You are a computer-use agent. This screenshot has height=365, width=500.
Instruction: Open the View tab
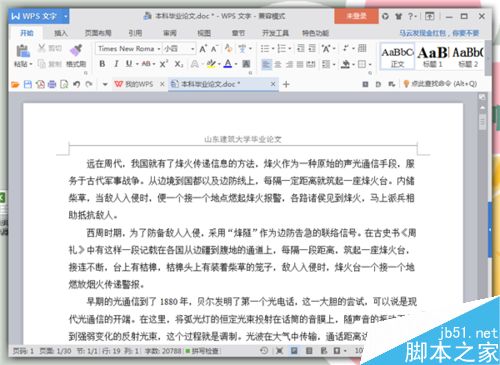pyautogui.click(x=204, y=33)
